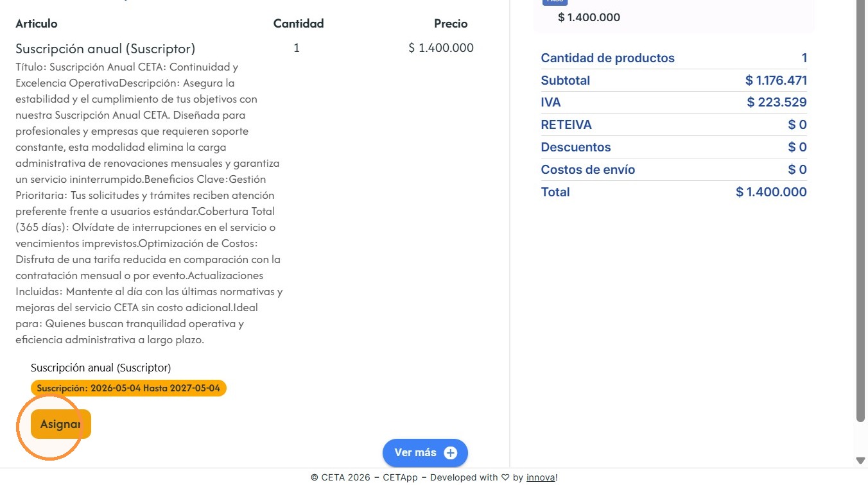This screenshot has height=485, width=868.
Task: Click the Descuentos summary row label
Action: (576, 148)
